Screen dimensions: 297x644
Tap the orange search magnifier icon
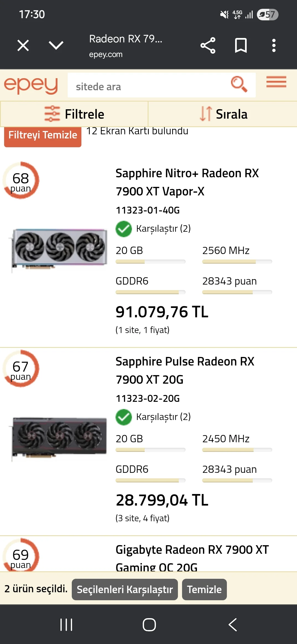point(239,84)
